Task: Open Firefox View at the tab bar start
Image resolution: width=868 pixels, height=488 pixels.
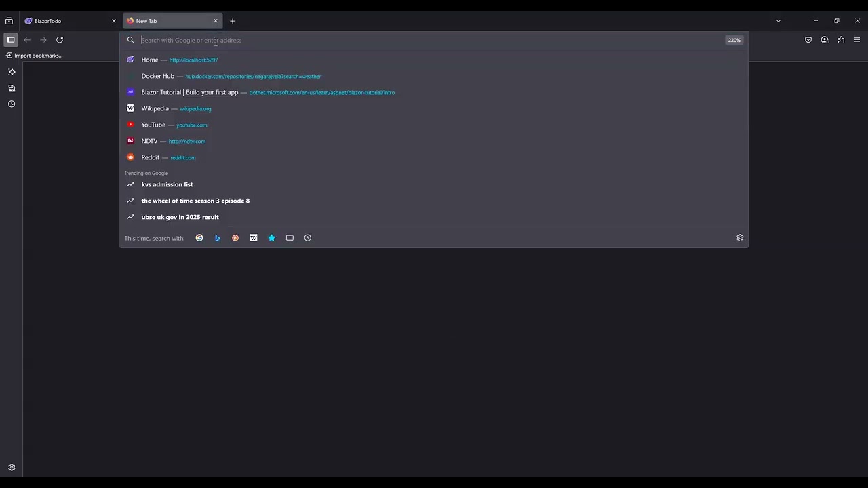Action: [9, 21]
